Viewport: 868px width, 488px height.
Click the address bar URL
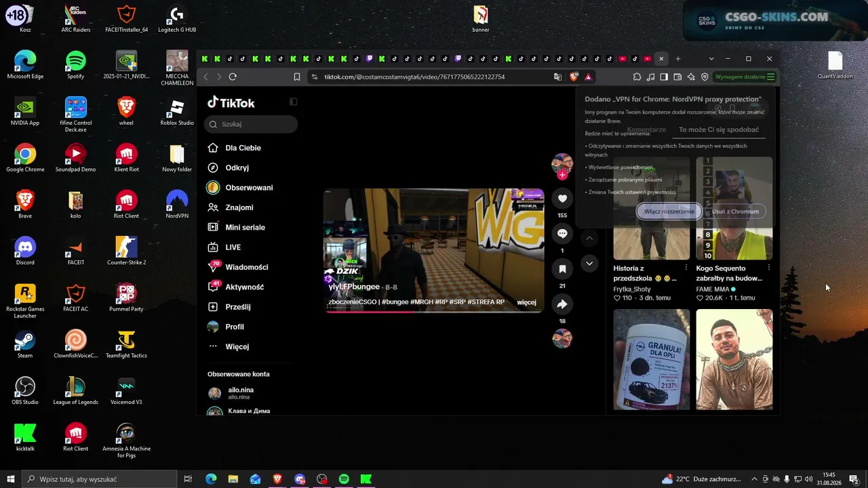(414, 77)
